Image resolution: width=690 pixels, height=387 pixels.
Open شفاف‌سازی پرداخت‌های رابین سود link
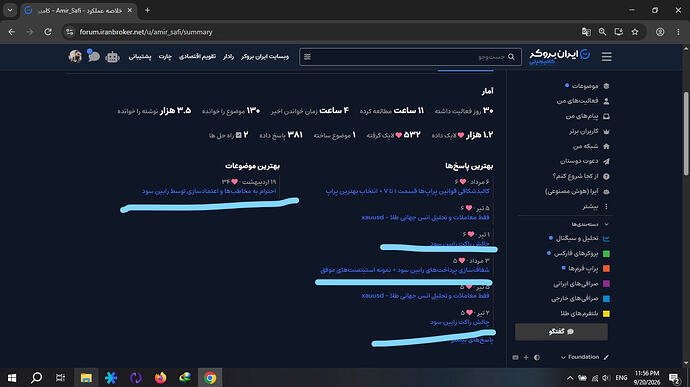(x=404, y=270)
